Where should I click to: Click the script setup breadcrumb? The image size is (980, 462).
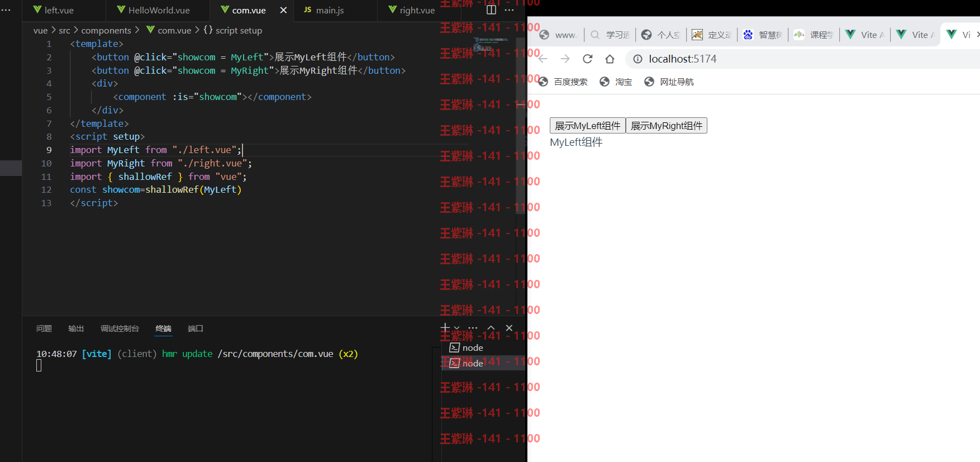[x=232, y=30]
